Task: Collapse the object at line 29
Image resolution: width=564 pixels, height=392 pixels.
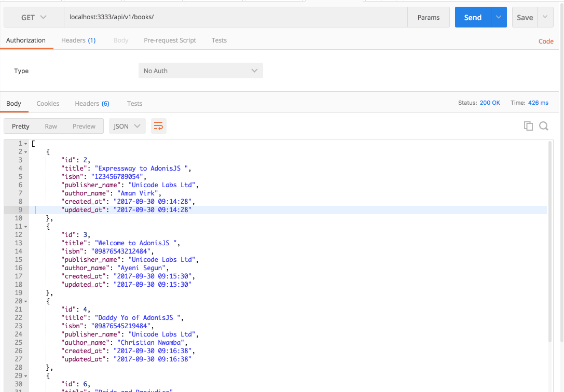Action: (25, 376)
